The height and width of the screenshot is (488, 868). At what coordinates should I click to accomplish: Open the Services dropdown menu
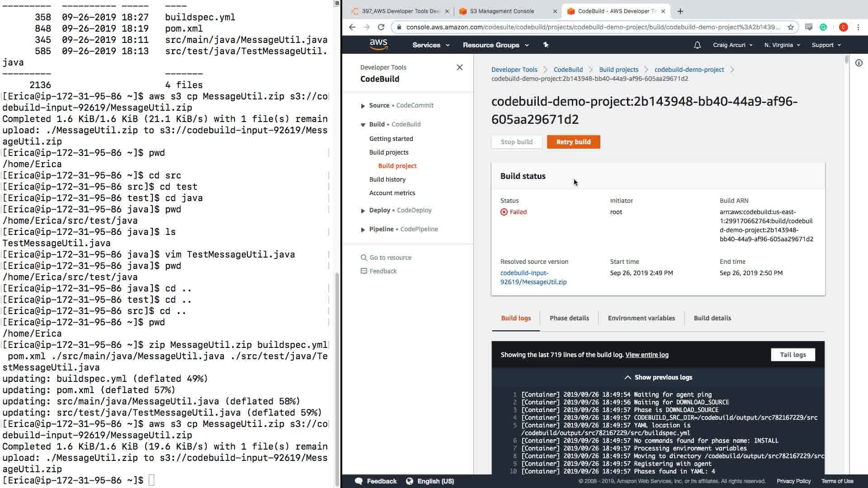coord(430,45)
